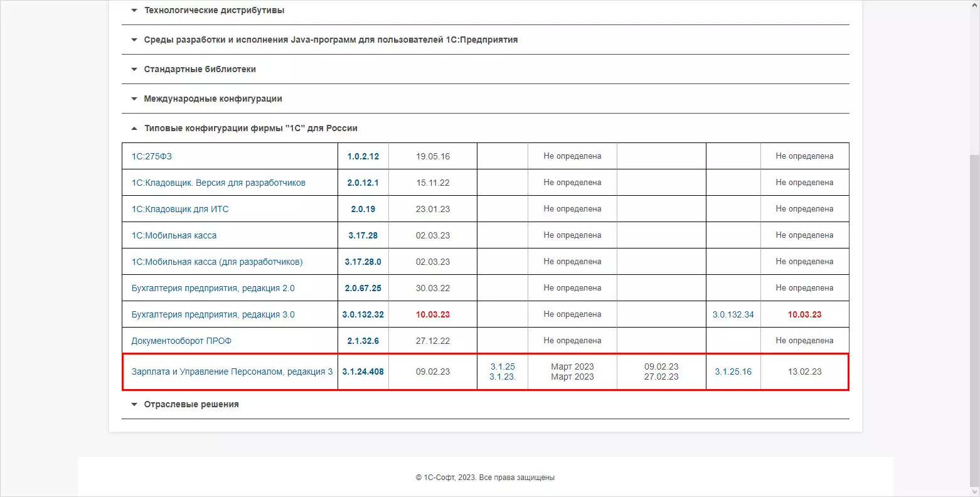Open 1С:Мобильная касса (для разработчиков) link
Screen dimensions: 980x497
tap(217, 262)
